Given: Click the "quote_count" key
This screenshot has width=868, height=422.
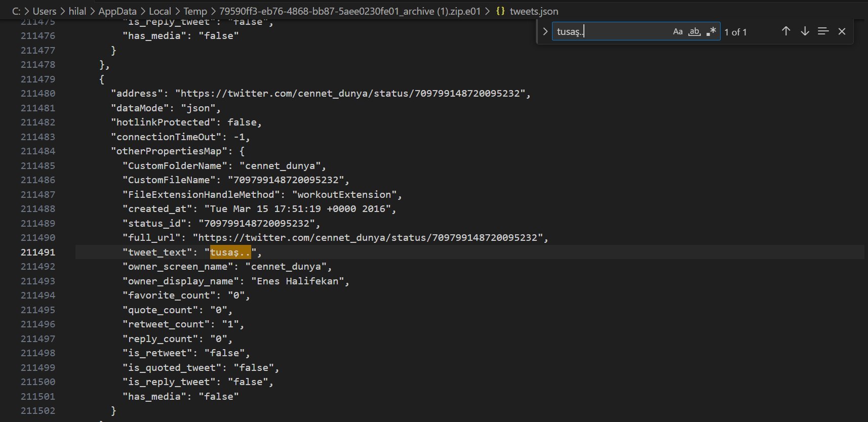Looking at the screenshot, I should point(161,310).
